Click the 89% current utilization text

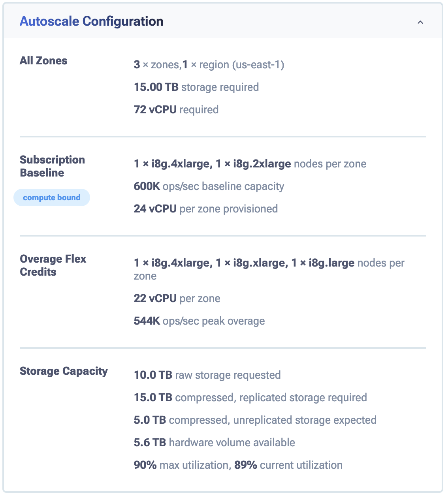(288, 465)
